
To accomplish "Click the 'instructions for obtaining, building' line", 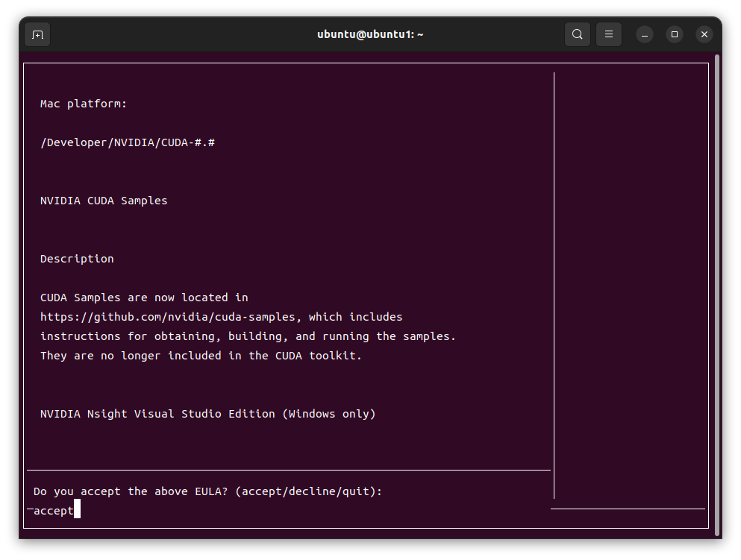I will 248,336.
